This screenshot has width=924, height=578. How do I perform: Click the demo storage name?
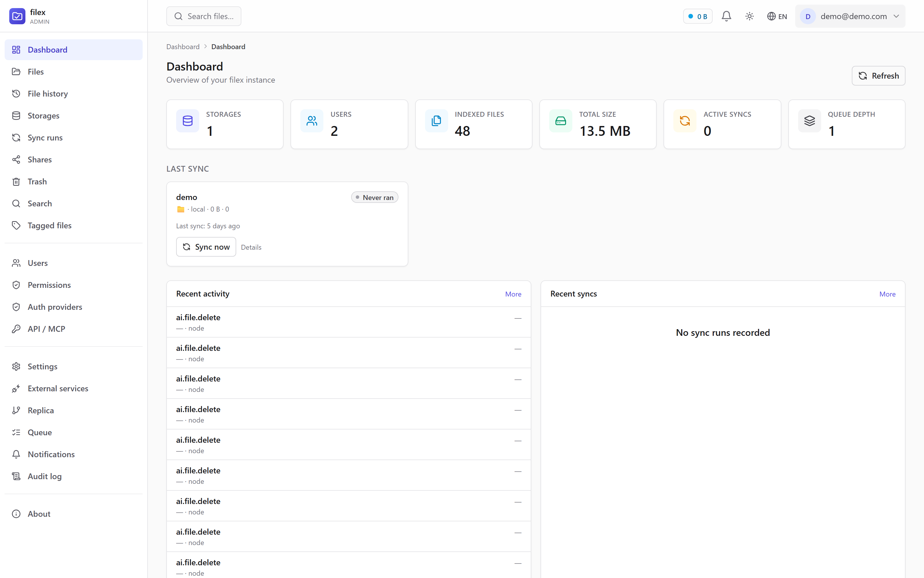coord(187,197)
